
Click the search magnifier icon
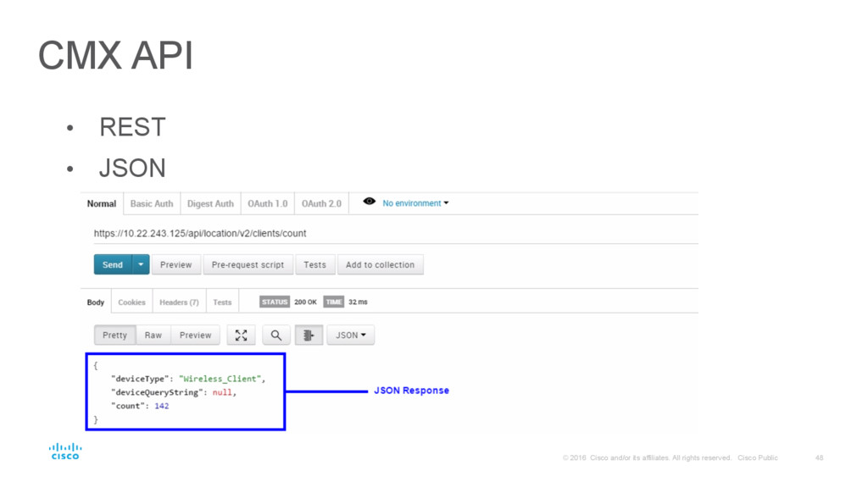(276, 335)
